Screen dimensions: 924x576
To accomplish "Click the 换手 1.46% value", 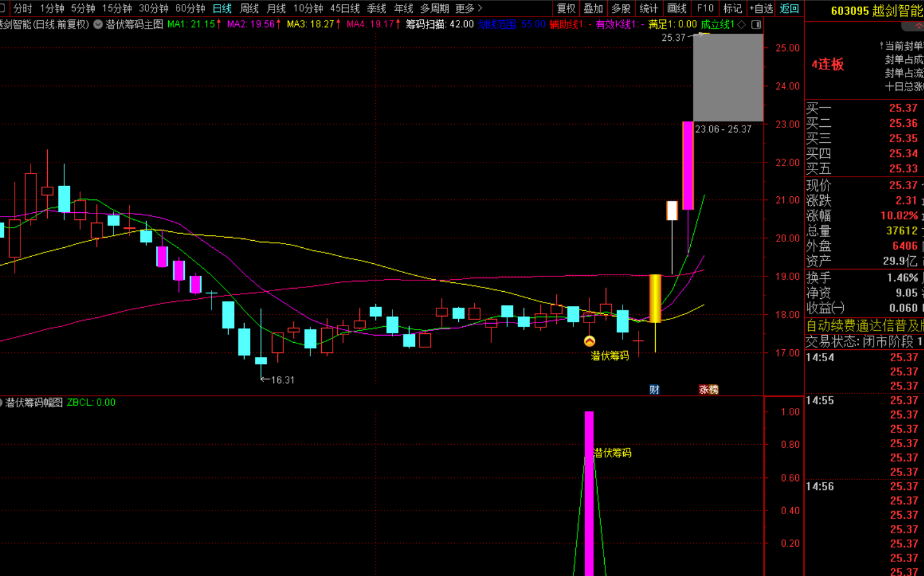I will [x=902, y=278].
